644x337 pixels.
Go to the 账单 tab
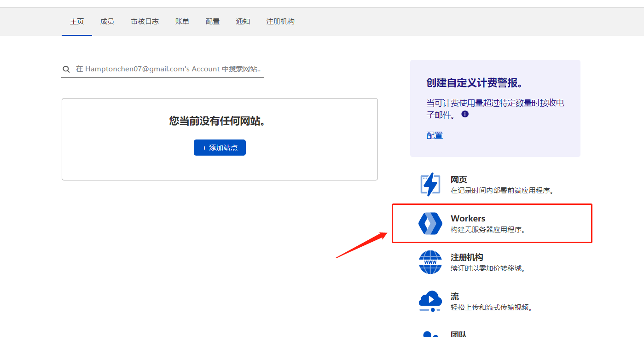click(x=182, y=22)
